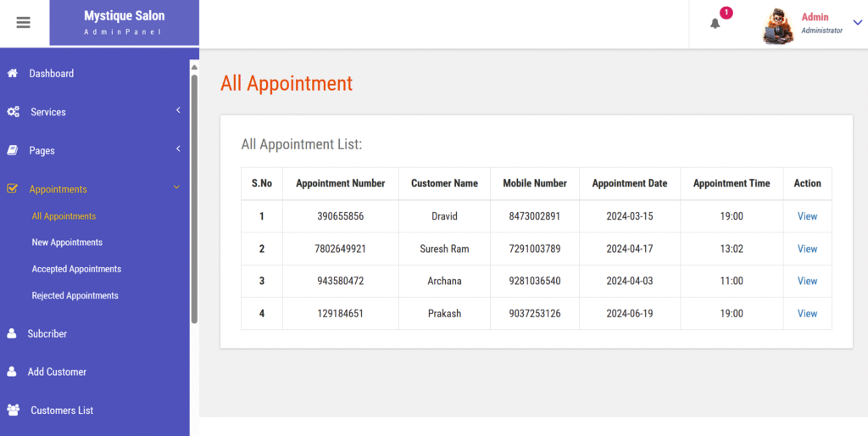Click the Services gears icon
This screenshot has width=868, height=436.
point(14,112)
